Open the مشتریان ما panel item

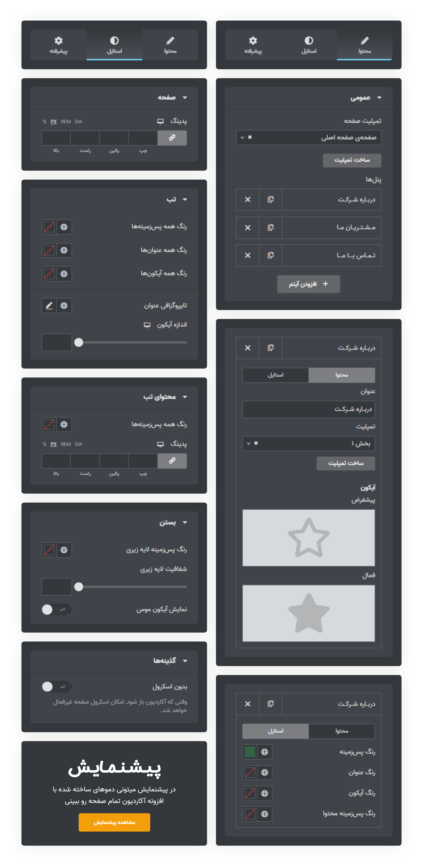[331, 227]
